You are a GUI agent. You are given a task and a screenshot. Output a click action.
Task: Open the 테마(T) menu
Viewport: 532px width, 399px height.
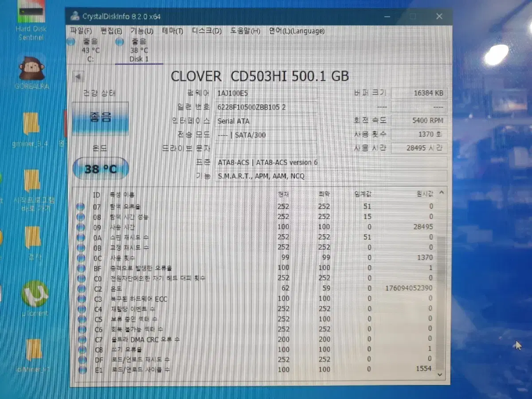[172, 31]
